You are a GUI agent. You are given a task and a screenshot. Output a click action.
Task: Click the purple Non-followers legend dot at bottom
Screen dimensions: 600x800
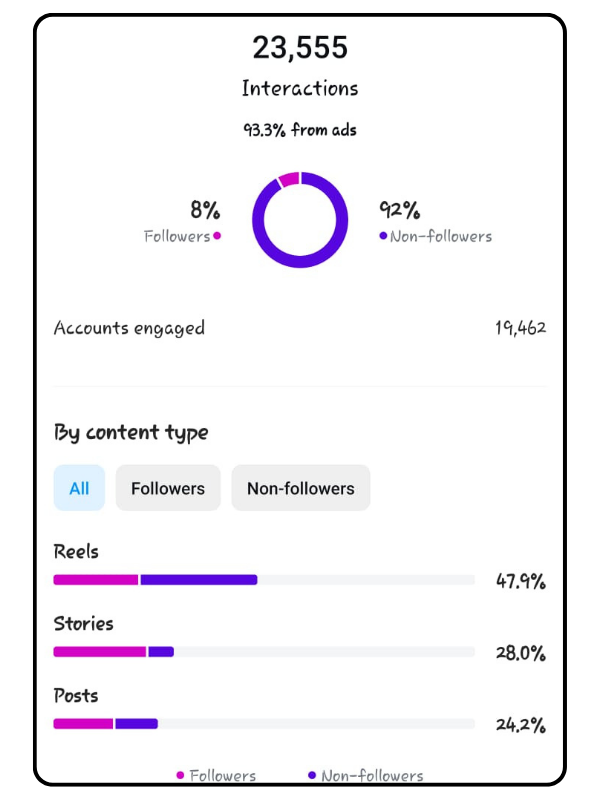tap(312, 776)
